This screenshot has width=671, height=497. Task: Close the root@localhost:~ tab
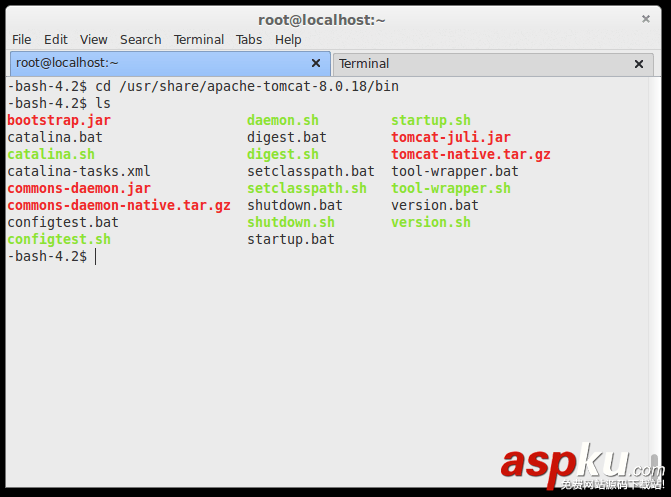tap(316, 63)
